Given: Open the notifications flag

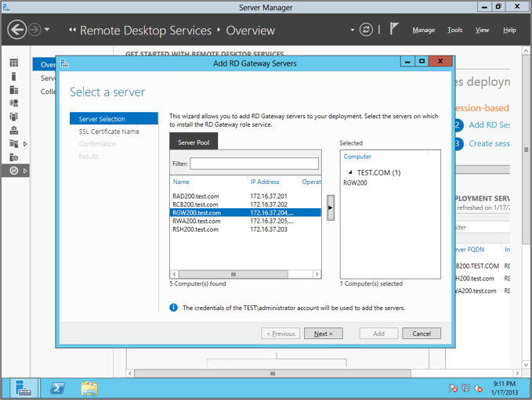Looking at the screenshot, I should coord(395,30).
